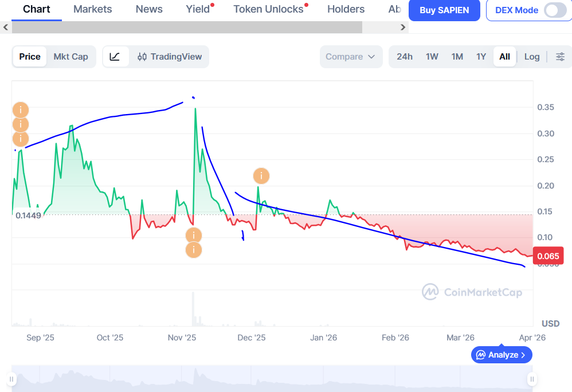Click the Buy SAPIEN button
572x392 pixels.
point(444,10)
